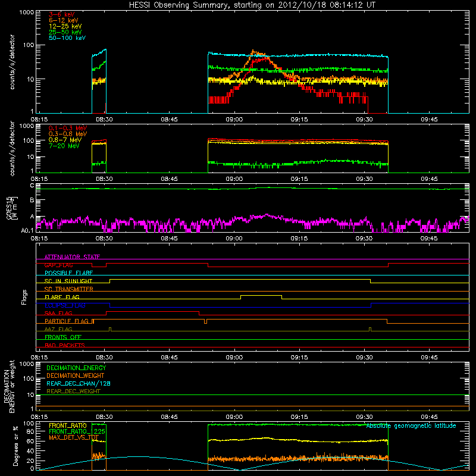The height and width of the screenshot is (476, 476).
Task: Click the raised FLARE_FLAG interval marker
Action: [261, 295]
